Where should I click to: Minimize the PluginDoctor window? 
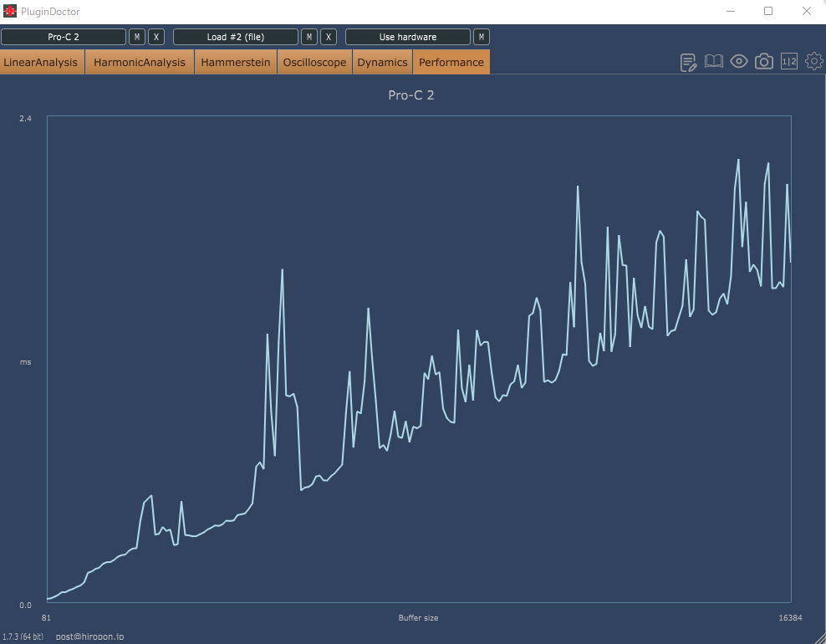[x=731, y=11]
